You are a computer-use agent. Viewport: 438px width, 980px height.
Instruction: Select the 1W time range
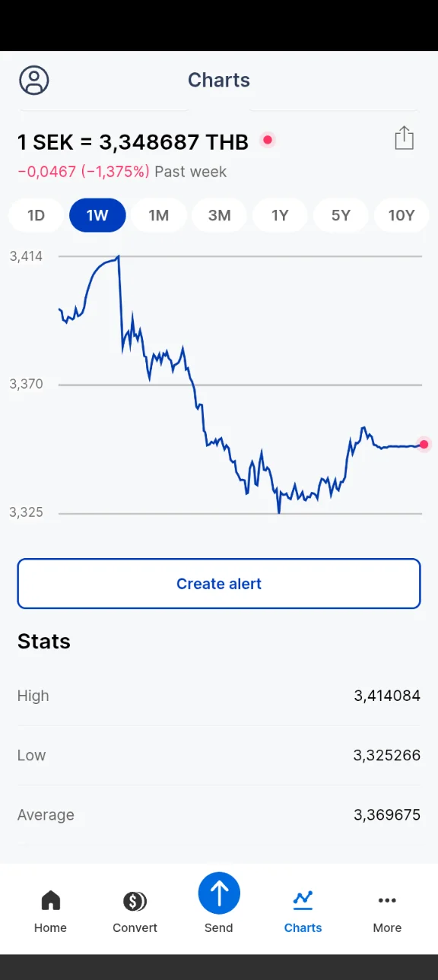click(97, 215)
